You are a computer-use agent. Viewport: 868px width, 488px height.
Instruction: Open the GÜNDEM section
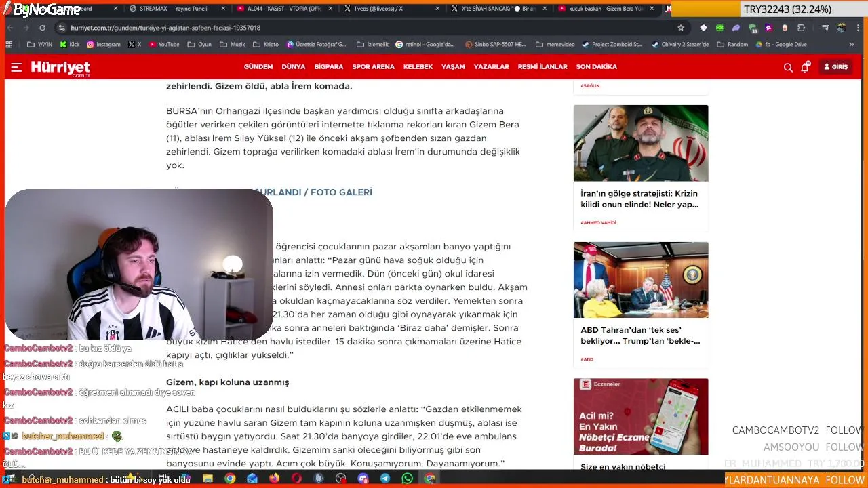(258, 67)
